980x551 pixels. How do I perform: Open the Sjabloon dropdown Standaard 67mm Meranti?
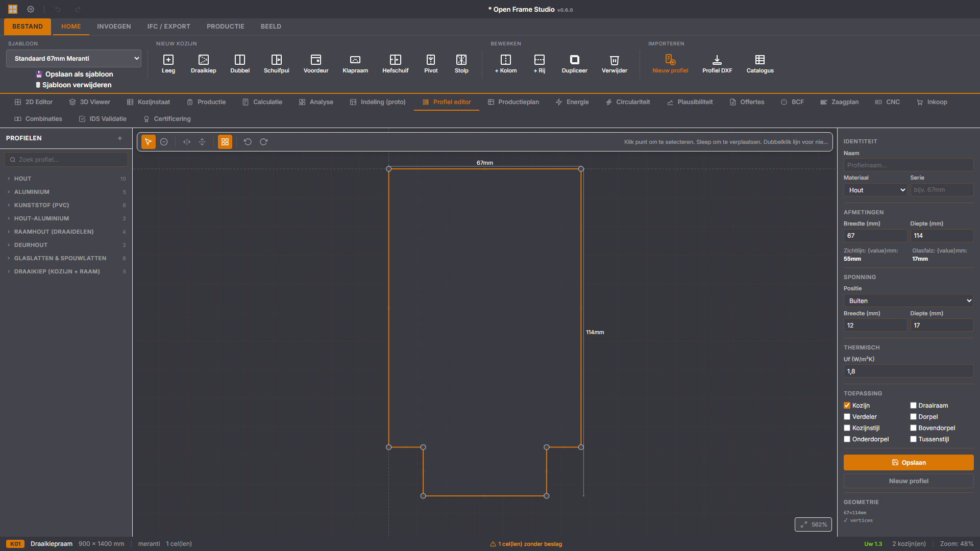74,59
